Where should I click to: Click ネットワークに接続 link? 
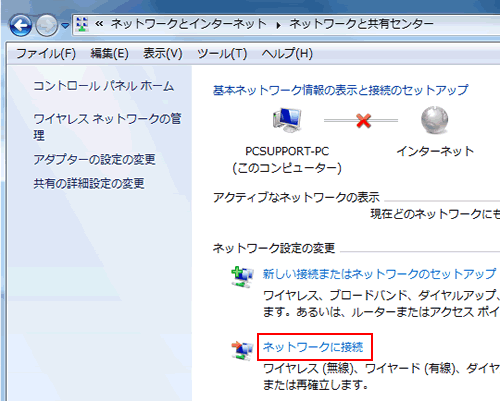tap(313, 347)
